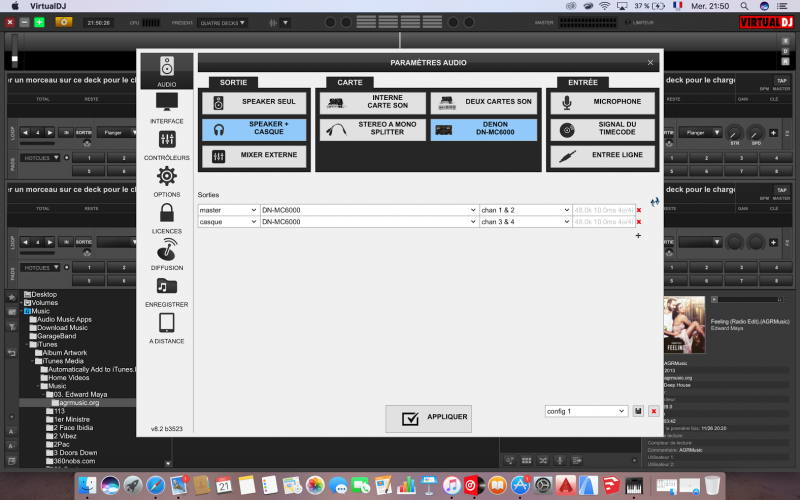Open the Audio settings section
This screenshot has height=500, width=800.
point(166,71)
